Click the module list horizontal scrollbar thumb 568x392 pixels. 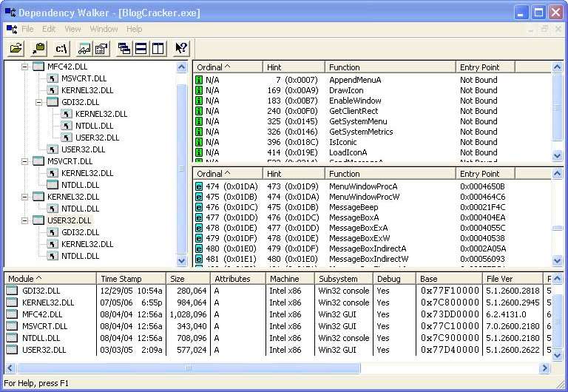(x=189, y=368)
